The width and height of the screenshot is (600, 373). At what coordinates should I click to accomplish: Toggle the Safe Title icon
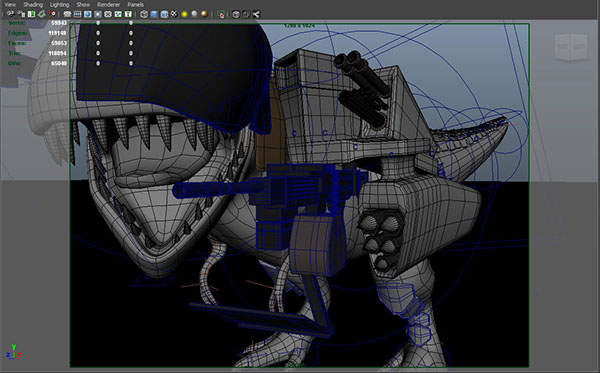click(128, 14)
